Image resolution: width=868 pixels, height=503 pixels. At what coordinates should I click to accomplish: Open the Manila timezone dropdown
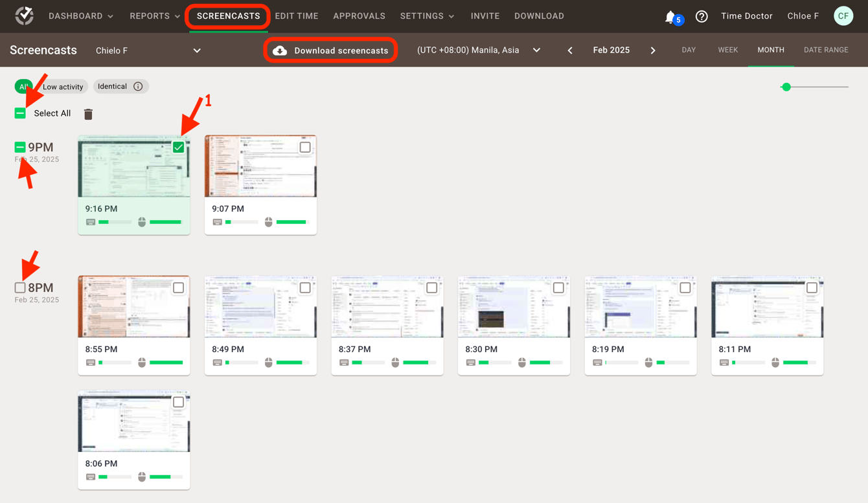click(536, 50)
